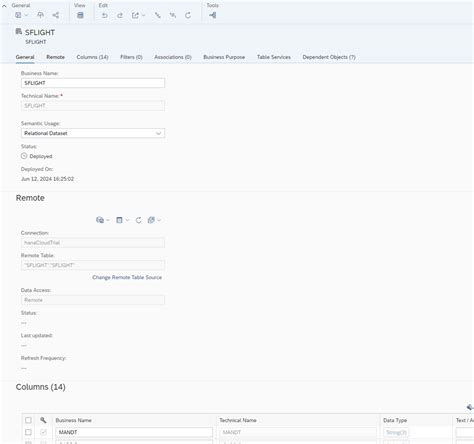Click the Deploy icon in General toolbar
The height and width of the screenshot is (444, 474).
click(x=40, y=15)
